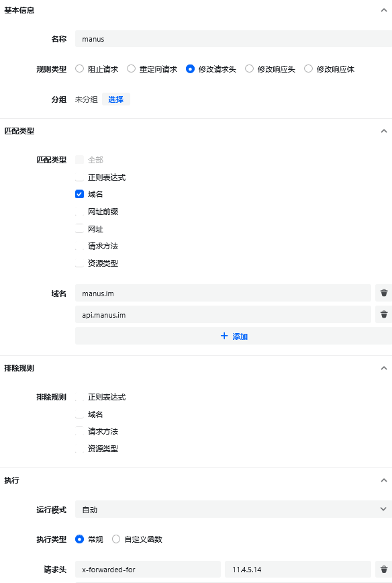Enable the 正则表达式 match type checkbox
Viewport: 392px width, 583px height.
click(79, 177)
